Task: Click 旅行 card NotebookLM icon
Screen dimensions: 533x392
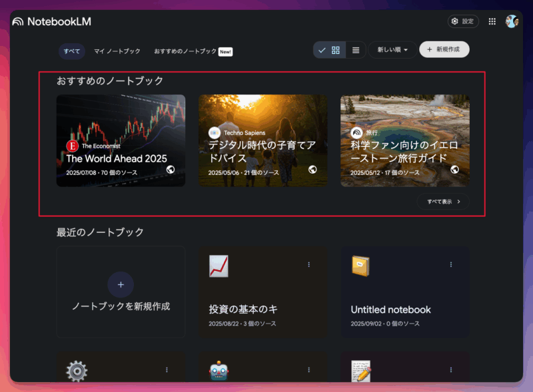Action: [356, 133]
